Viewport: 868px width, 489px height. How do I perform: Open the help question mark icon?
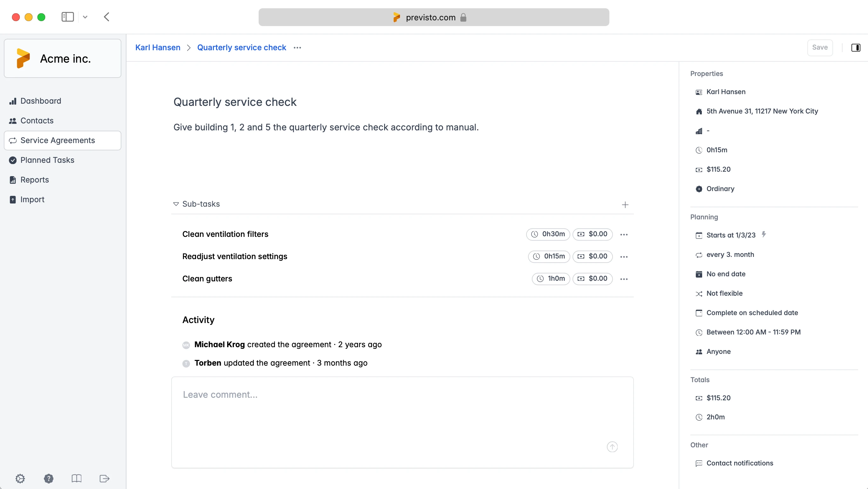coord(49,478)
